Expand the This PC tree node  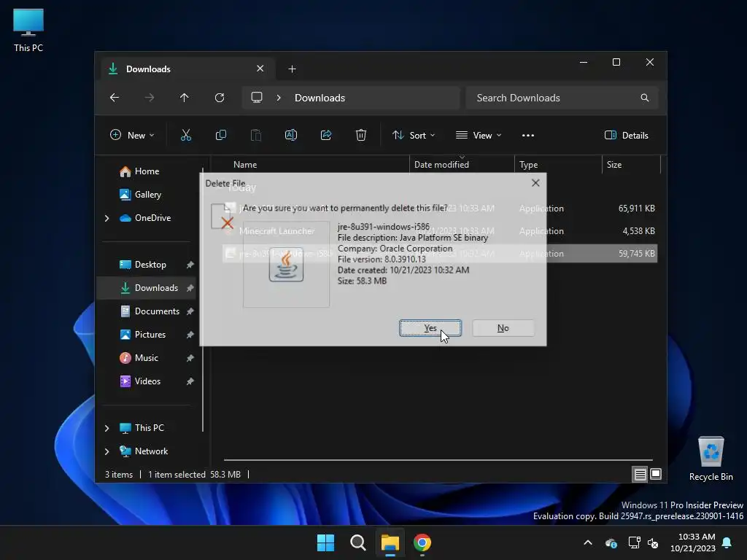(x=107, y=428)
